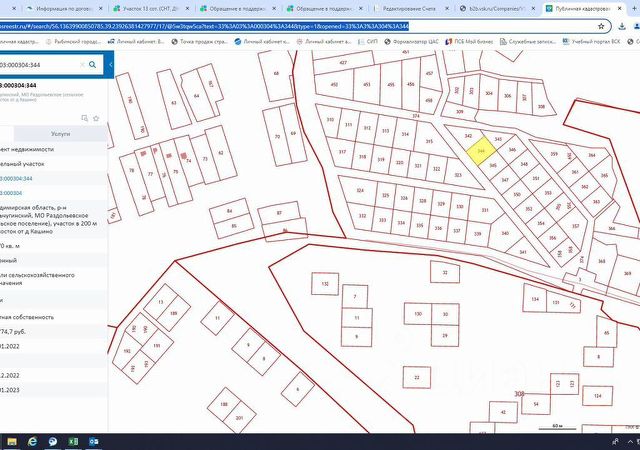Click parcel 450 on the map
Screen dimensions: 640x450
[334, 85]
